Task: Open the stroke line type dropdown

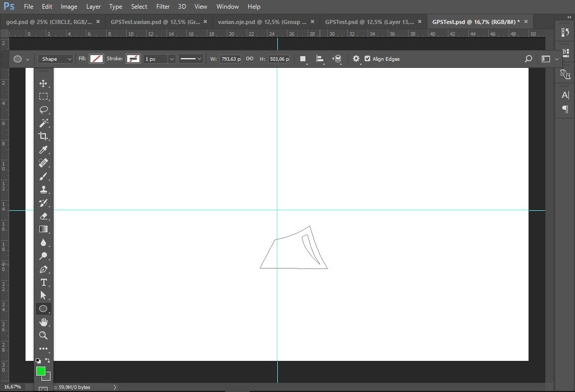Action: click(x=190, y=59)
